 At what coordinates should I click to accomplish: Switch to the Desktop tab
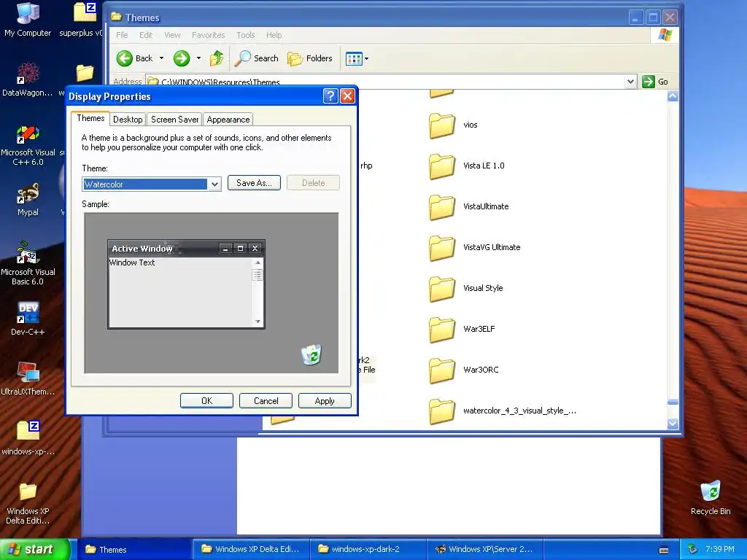point(128,120)
